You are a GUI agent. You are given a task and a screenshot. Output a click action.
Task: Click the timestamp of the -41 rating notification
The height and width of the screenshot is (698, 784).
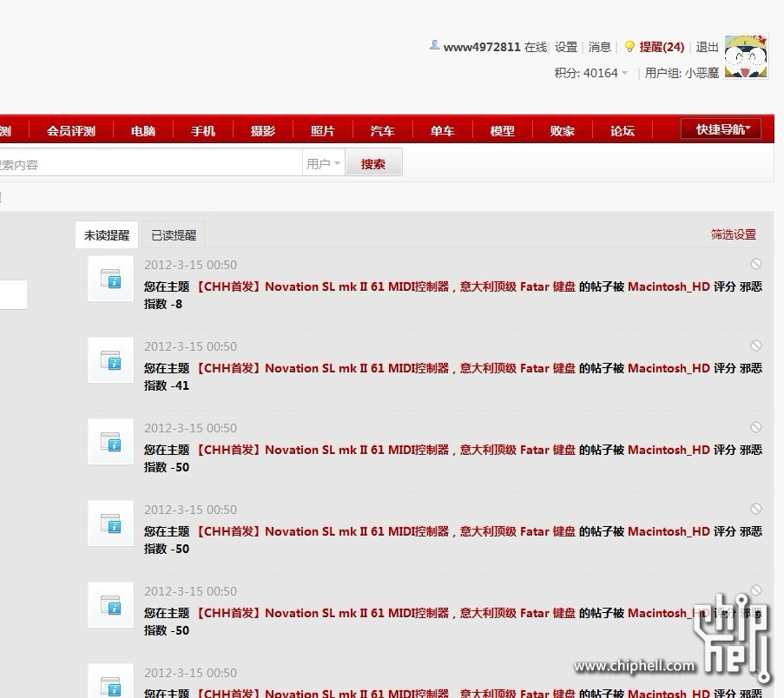tap(190, 346)
